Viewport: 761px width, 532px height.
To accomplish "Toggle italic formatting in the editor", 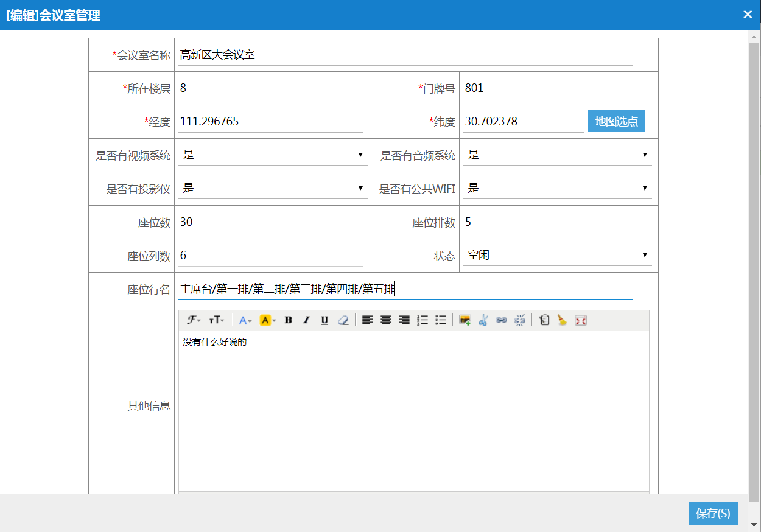I will pyautogui.click(x=307, y=320).
